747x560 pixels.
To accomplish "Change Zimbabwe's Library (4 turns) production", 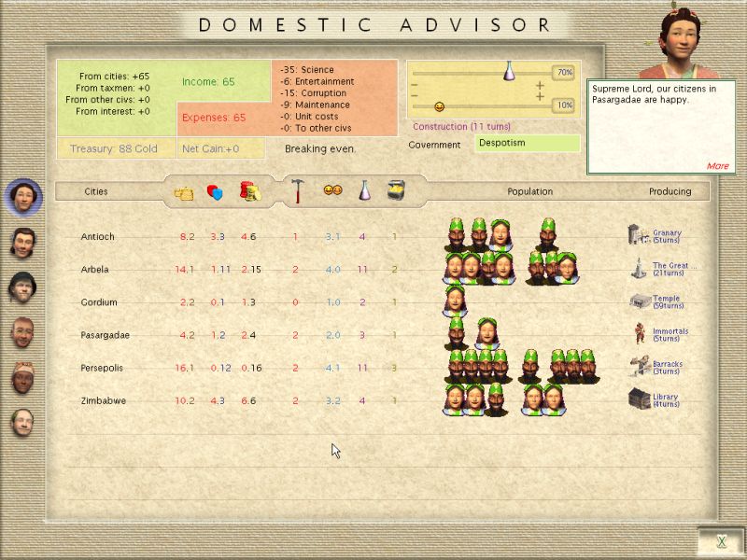I will 666,400.
